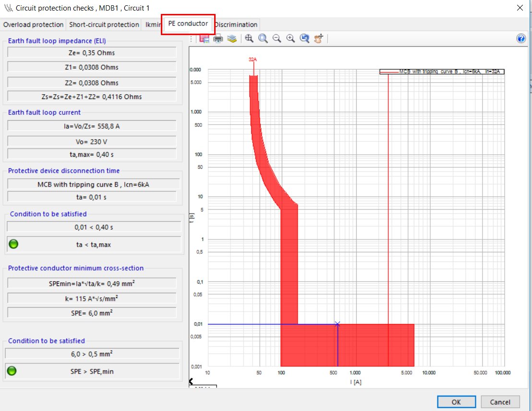
Task: Click the save chart icon in toolbar
Action: [204, 39]
